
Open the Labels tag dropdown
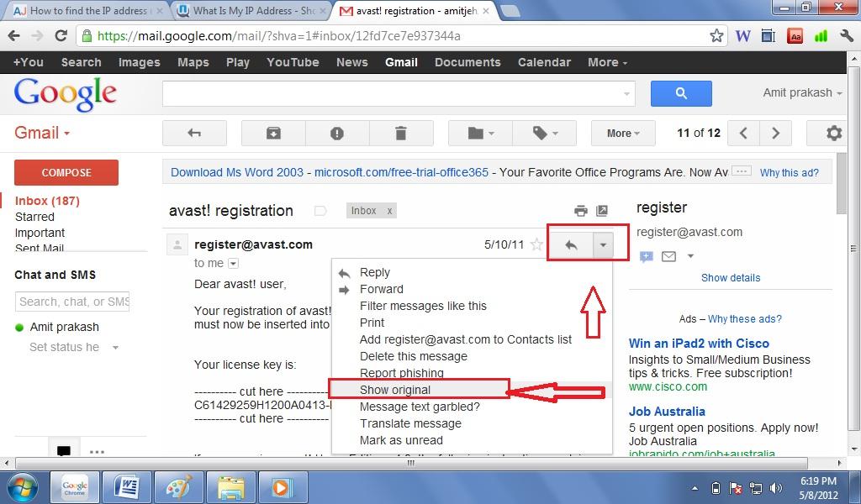(544, 133)
